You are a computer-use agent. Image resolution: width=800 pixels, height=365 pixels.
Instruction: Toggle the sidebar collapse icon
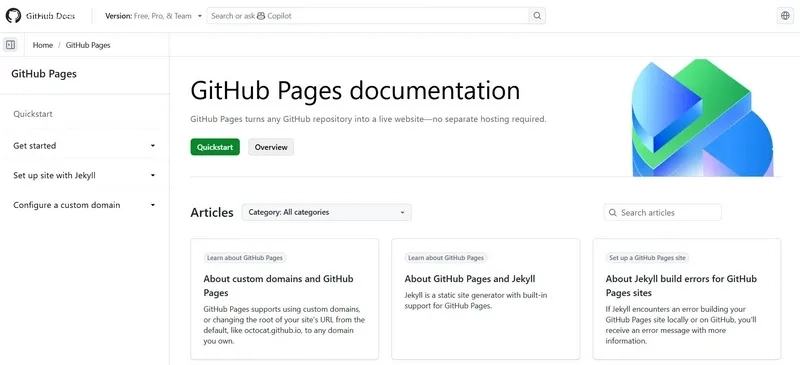click(x=10, y=45)
